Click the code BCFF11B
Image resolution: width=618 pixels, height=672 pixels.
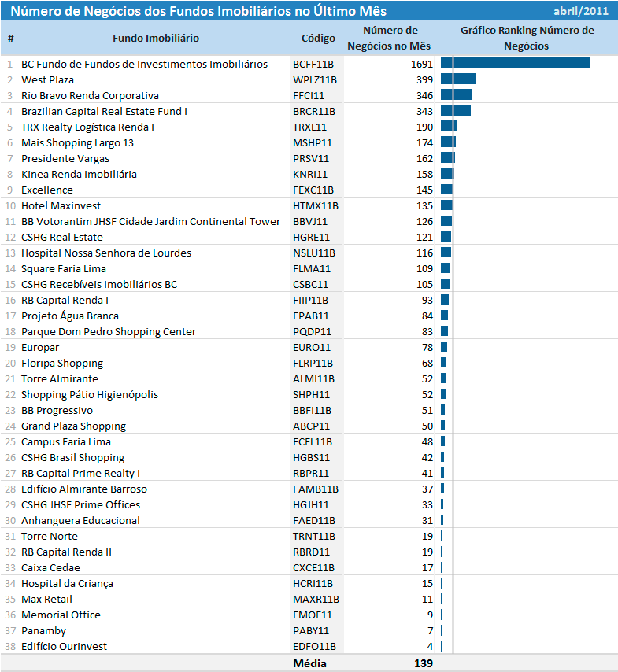313,65
